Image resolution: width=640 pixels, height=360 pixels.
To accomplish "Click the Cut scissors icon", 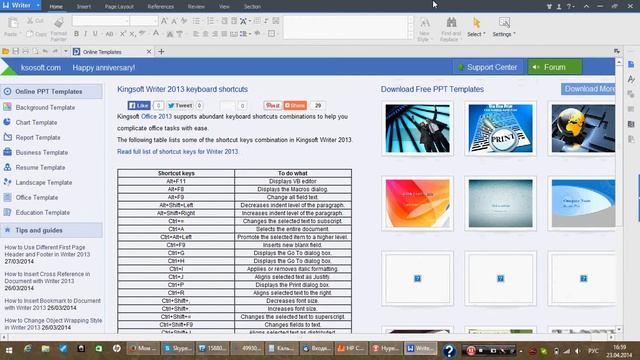I will (30, 20).
